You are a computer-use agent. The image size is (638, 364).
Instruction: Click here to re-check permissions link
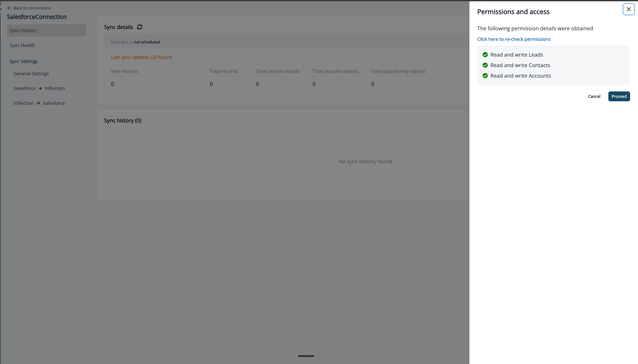coord(514,39)
